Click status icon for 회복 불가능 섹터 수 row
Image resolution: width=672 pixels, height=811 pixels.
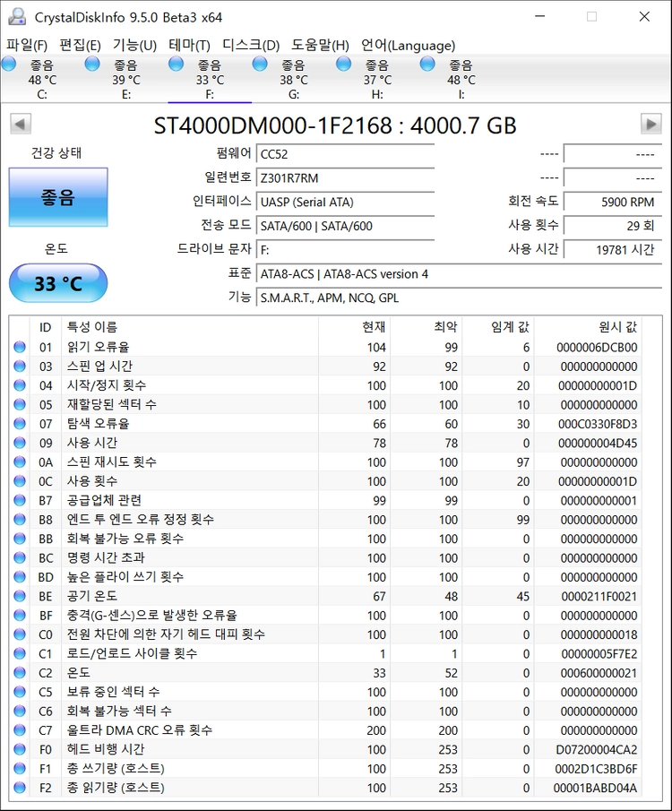coord(20,711)
